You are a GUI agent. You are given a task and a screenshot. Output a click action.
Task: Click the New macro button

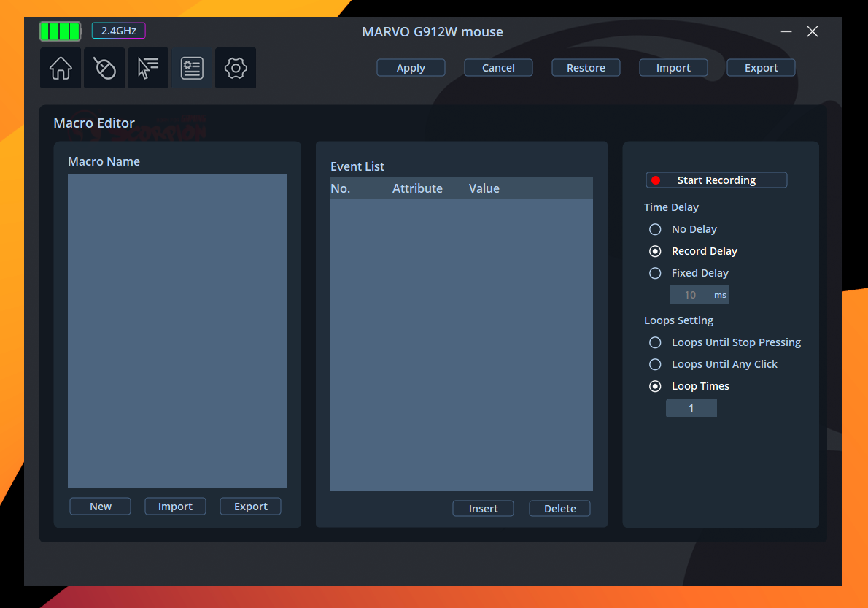click(x=101, y=507)
